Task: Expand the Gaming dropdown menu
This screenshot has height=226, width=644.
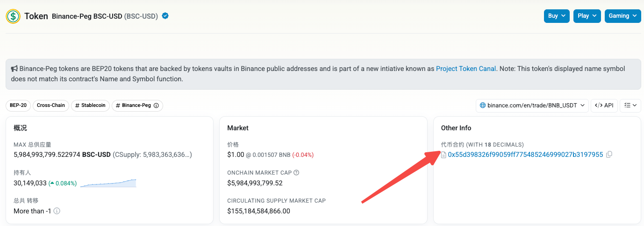Action: click(x=622, y=16)
